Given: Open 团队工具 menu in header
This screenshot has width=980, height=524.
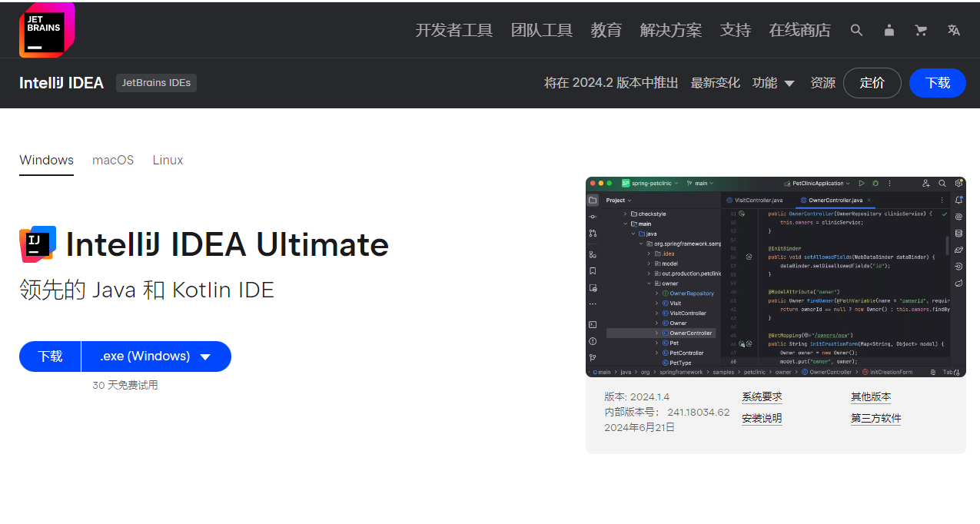Looking at the screenshot, I should click(541, 30).
